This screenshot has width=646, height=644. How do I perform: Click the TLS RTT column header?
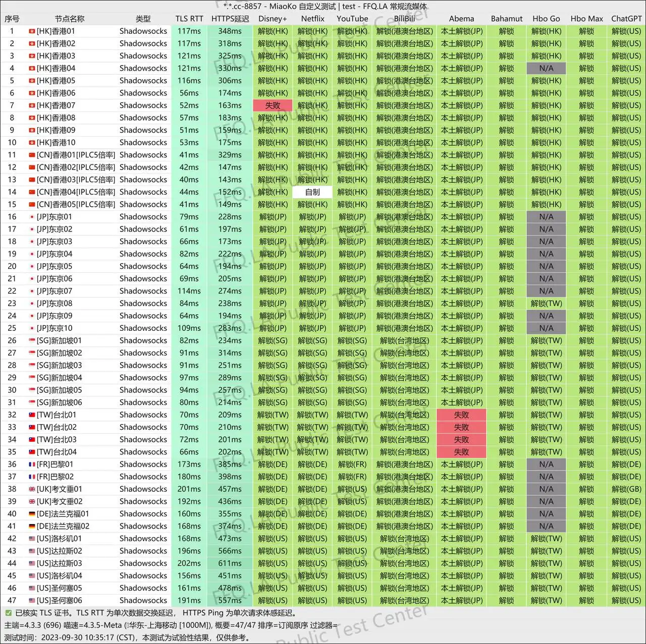(189, 19)
